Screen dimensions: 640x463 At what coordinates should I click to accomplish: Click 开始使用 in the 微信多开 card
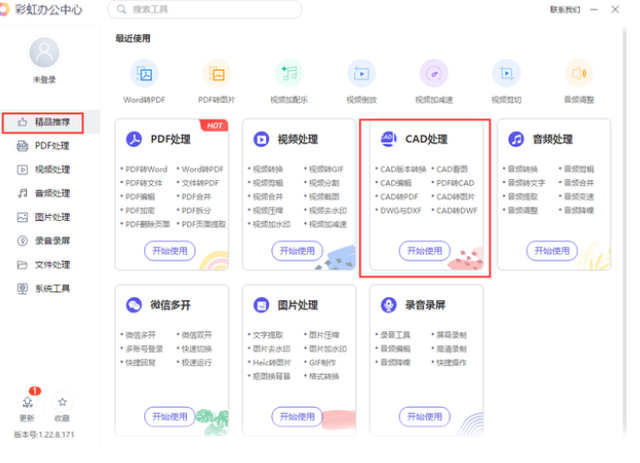pos(170,416)
